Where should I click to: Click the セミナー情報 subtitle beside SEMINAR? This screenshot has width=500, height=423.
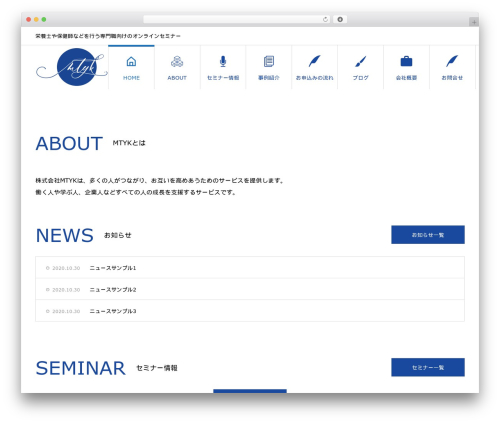(x=157, y=368)
